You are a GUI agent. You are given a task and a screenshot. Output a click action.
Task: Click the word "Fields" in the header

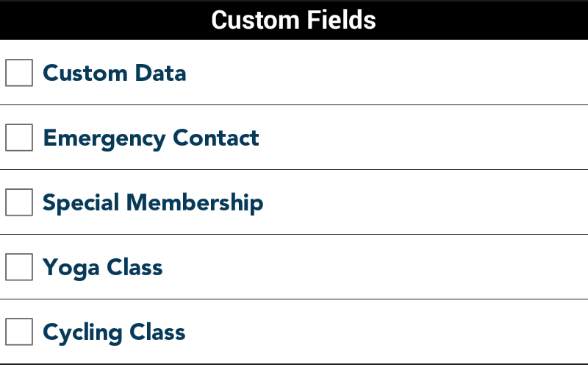[340, 20]
